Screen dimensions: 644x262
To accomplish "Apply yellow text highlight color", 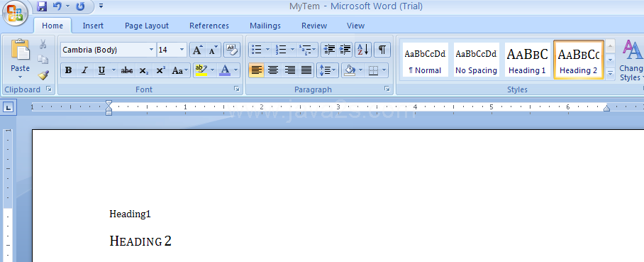I will (201, 70).
